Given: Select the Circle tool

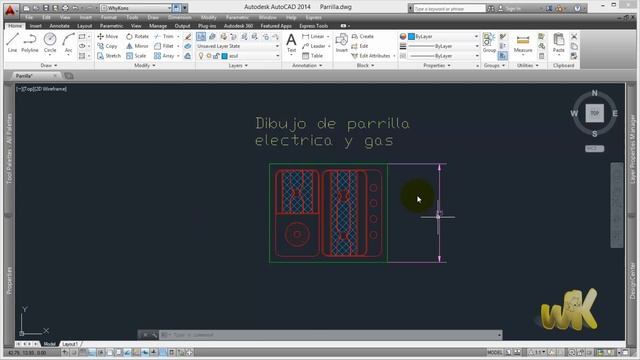Looking at the screenshot, I should (50, 42).
